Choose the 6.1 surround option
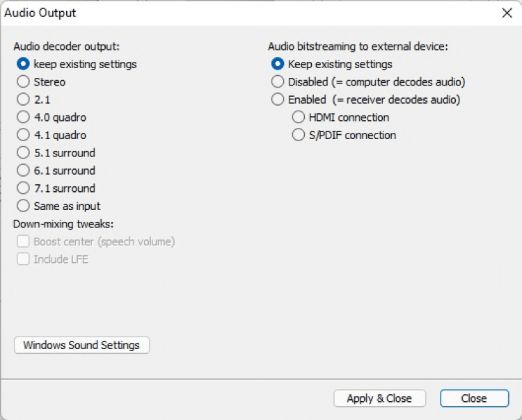The height and width of the screenshot is (420, 522). pyautogui.click(x=23, y=170)
